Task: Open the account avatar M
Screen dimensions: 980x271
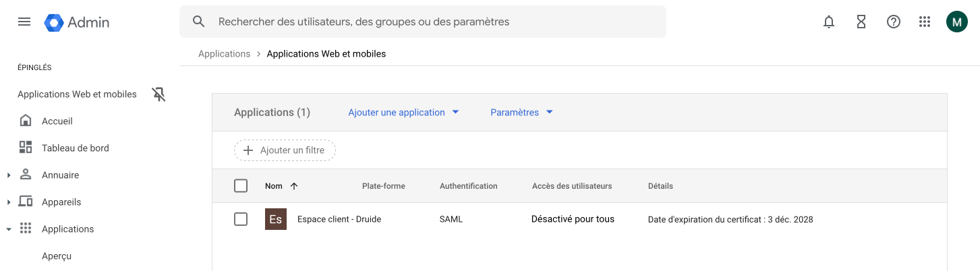Action: pyautogui.click(x=957, y=22)
